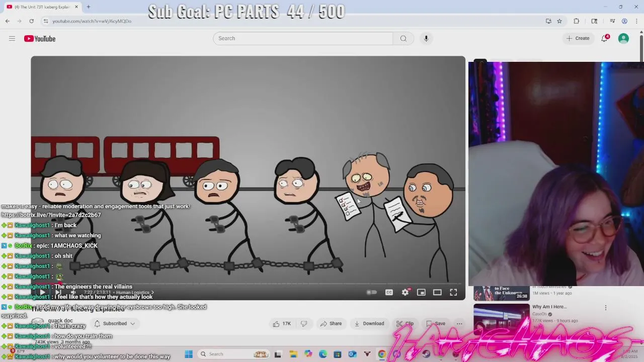This screenshot has height=362, width=644.
Task: Skip to the next video
Action: 58,292
